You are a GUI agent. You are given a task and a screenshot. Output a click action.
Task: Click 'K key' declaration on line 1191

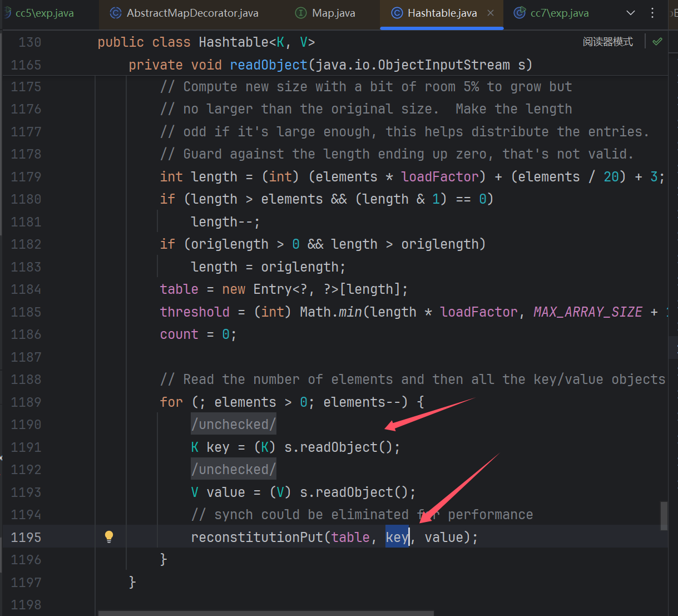pyautogui.click(x=210, y=447)
